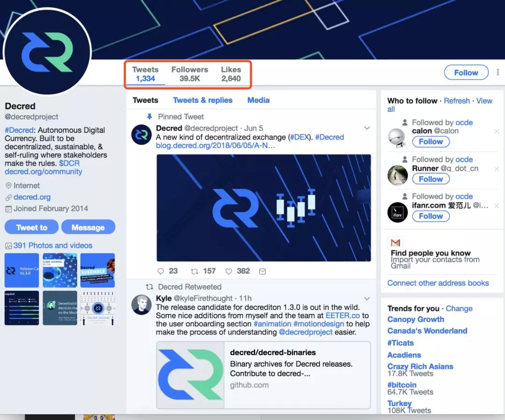Open EETER.co link in Kyle's tweet
The height and width of the screenshot is (420, 505).
343,316
